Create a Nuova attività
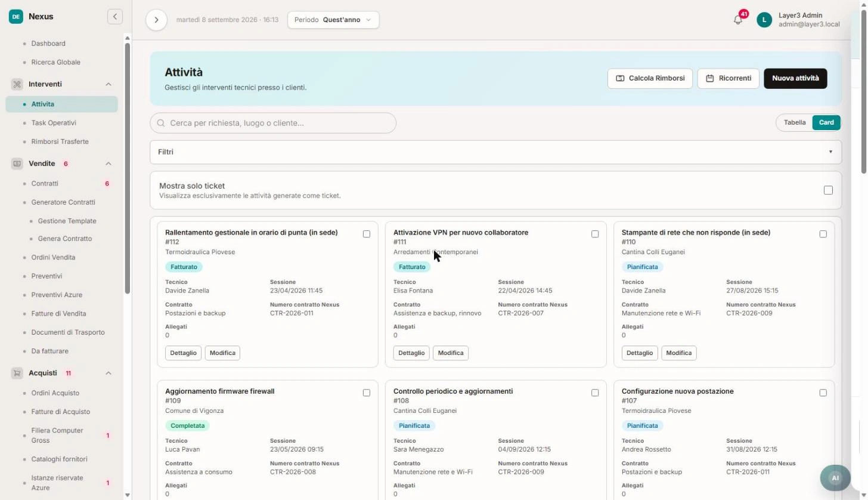The width and height of the screenshot is (868, 500). pos(795,78)
